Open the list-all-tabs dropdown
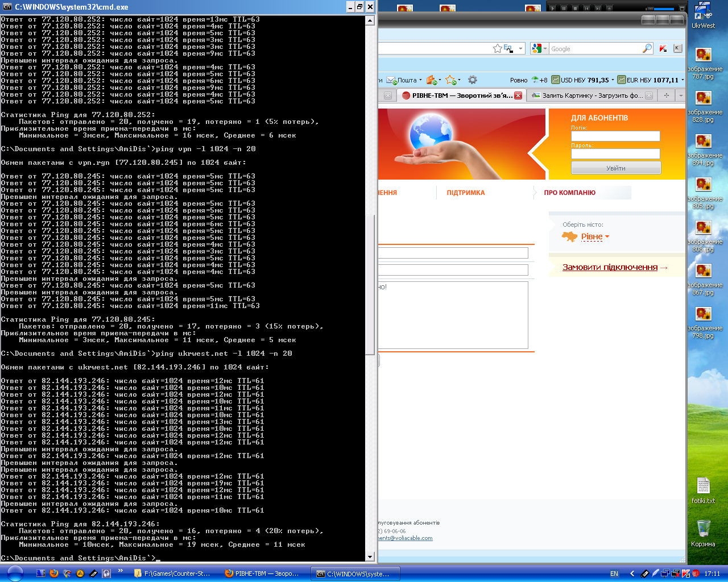The width and height of the screenshot is (728, 582). coord(681,95)
